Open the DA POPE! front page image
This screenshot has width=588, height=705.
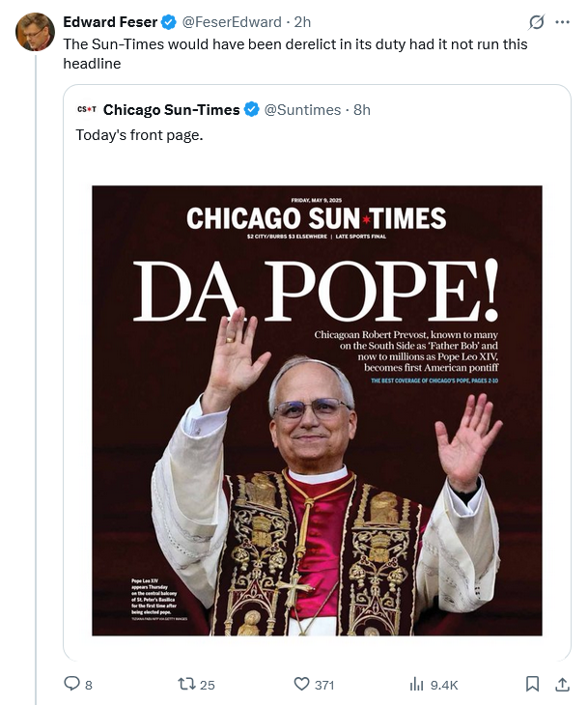tap(317, 410)
